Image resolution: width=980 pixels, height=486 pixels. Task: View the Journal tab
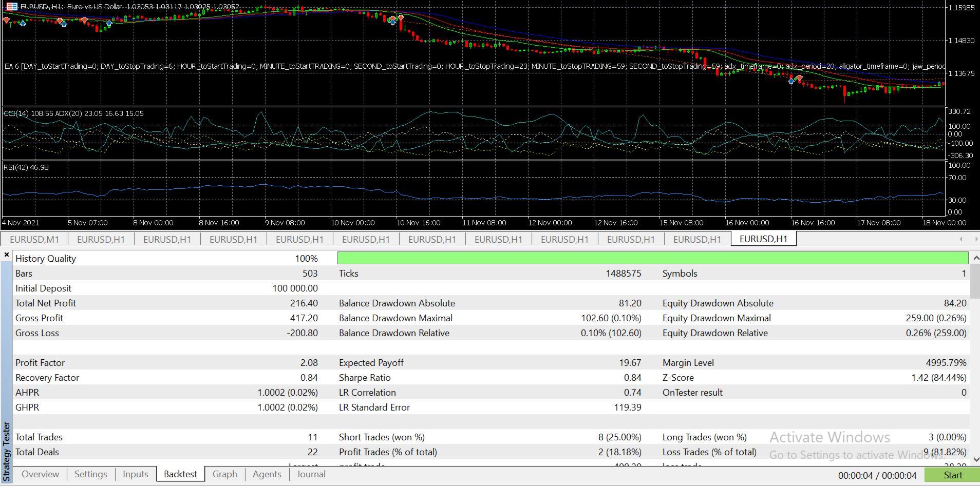point(311,474)
